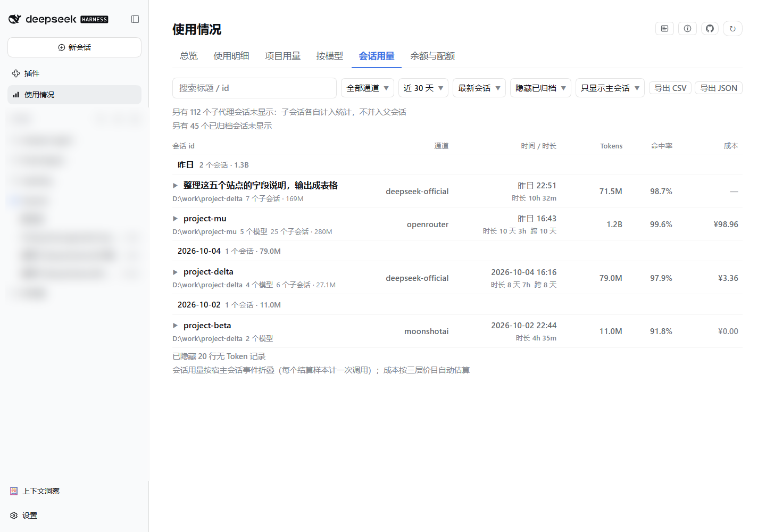Open the 近 30 天 date range dropdown
This screenshot has width=766, height=532.
pyautogui.click(x=423, y=88)
